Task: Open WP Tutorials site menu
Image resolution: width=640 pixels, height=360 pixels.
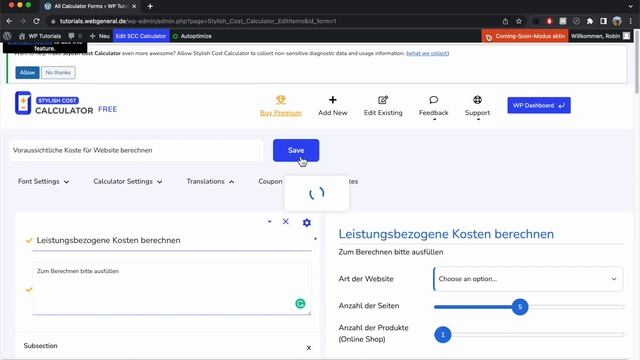Action: (x=40, y=36)
